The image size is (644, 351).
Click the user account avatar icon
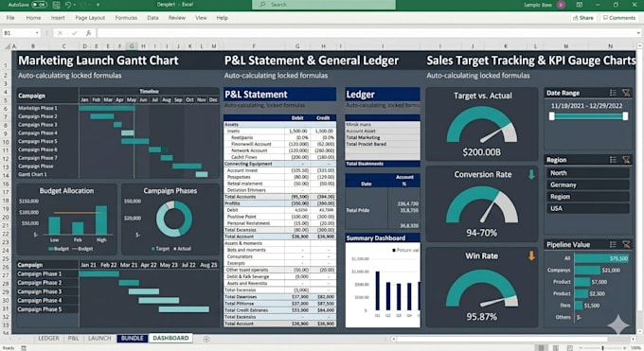pyautogui.click(x=561, y=5)
